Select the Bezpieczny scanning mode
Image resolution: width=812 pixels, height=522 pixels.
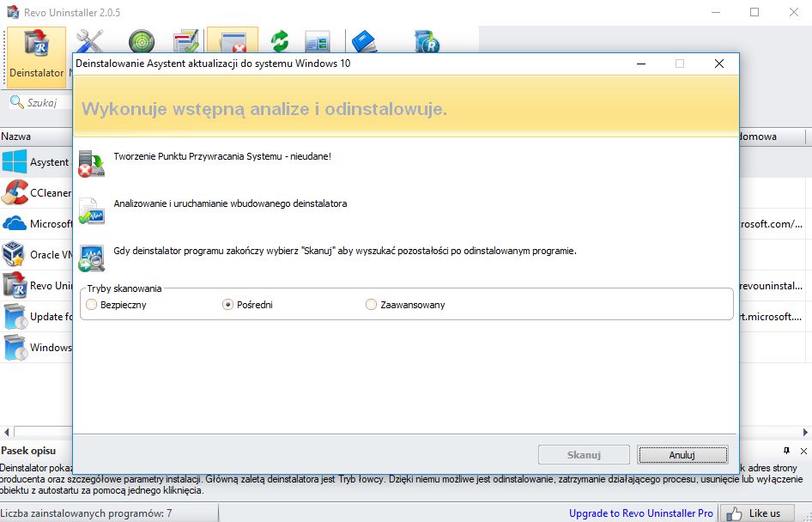click(x=92, y=305)
